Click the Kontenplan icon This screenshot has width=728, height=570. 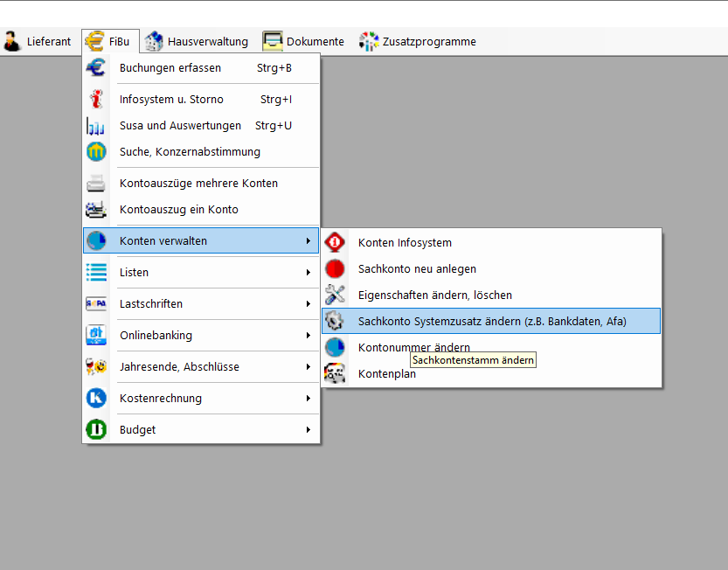coord(335,373)
